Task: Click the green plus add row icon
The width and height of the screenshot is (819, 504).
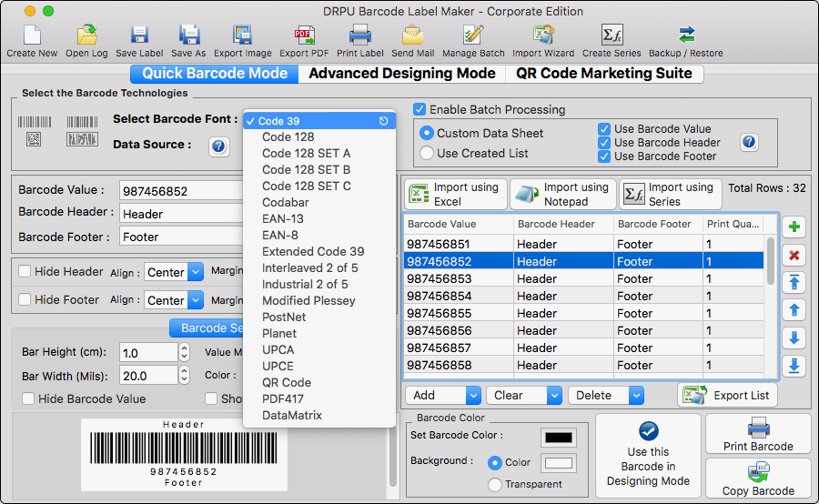Action: [x=794, y=227]
